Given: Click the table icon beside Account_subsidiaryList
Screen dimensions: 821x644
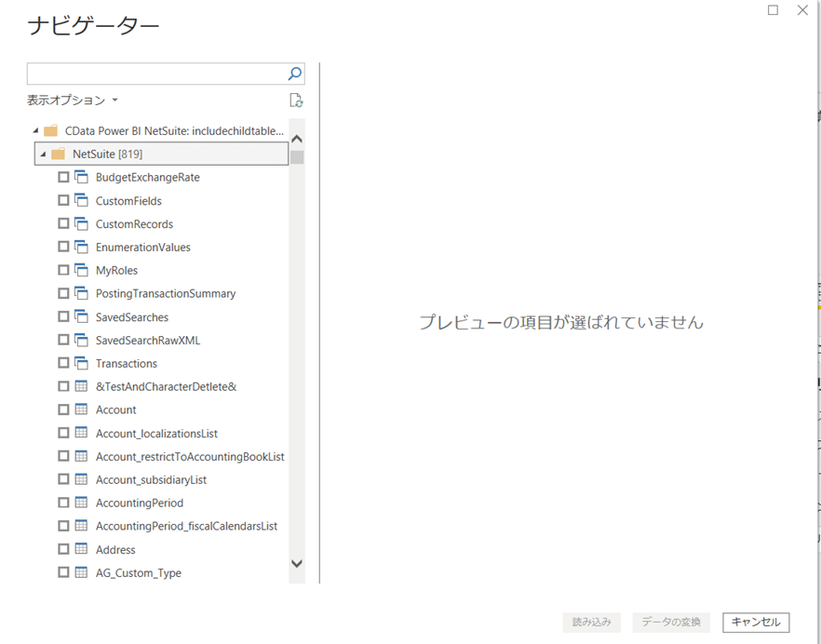Looking at the screenshot, I should pos(81,479).
